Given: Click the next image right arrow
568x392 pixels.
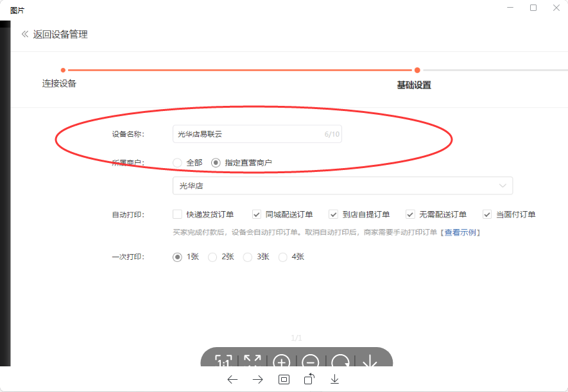Looking at the screenshot, I should point(258,379).
